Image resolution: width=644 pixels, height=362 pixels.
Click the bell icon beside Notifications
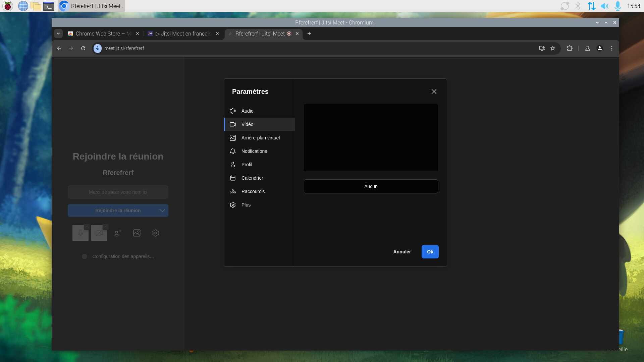pyautogui.click(x=233, y=151)
